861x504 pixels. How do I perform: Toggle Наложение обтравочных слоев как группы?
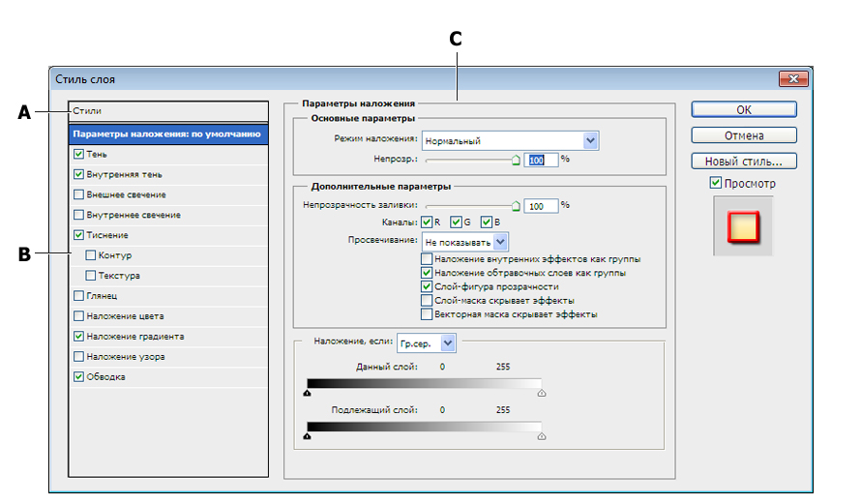click(427, 272)
